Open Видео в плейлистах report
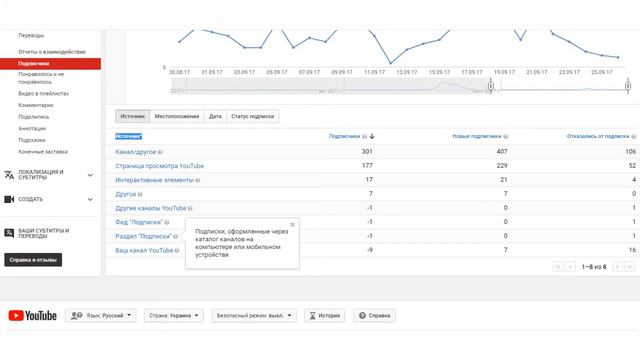 [x=43, y=93]
